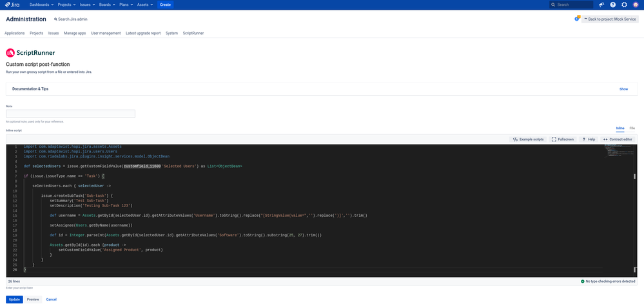The width and height of the screenshot is (644, 306).
Task: Switch to the Inline script tab
Action: (x=620, y=128)
